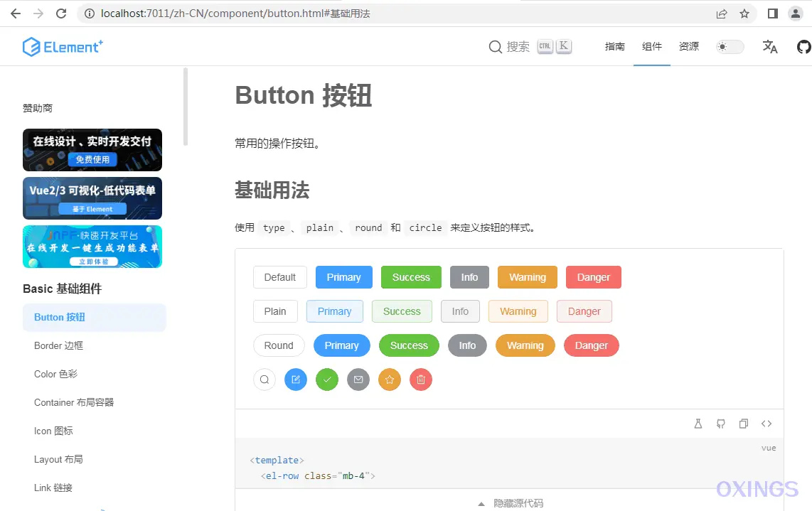The image size is (812, 511).
Task: Click the plain-style Primary button
Action: [334, 311]
